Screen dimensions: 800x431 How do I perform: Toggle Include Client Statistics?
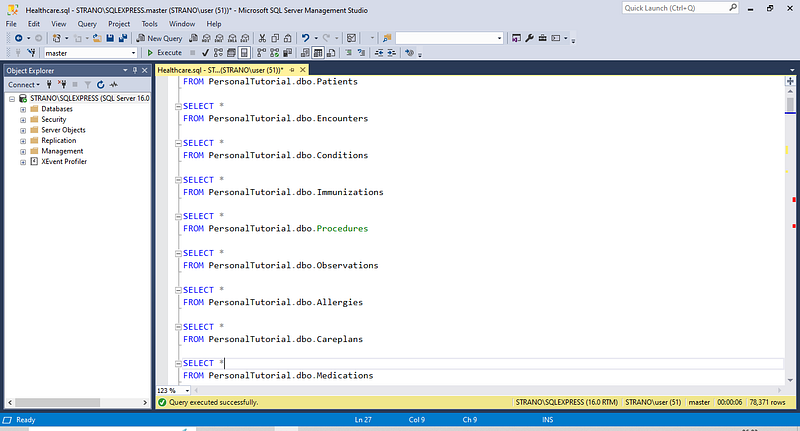tap(287, 53)
